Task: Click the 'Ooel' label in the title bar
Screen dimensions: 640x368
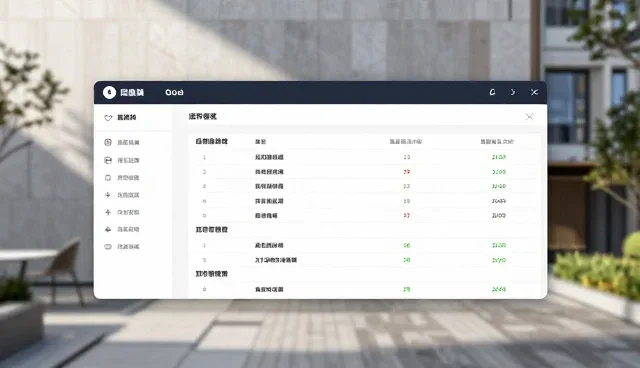Action: tap(174, 93)
